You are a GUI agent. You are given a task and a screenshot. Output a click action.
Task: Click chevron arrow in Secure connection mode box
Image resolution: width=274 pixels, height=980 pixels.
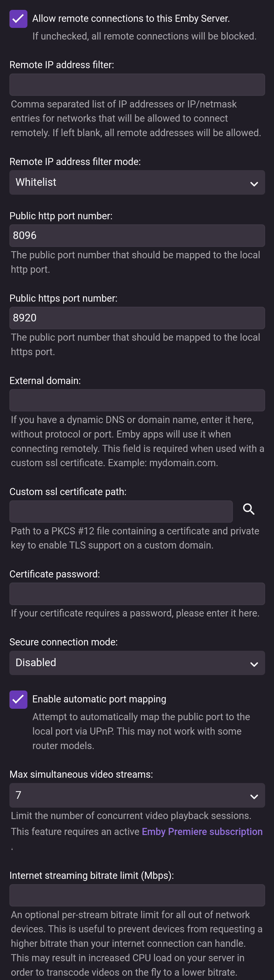coord(254,664)
